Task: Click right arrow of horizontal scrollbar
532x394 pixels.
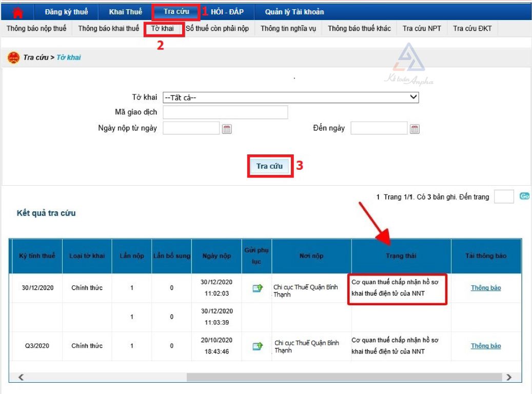Action: [508, 377]
